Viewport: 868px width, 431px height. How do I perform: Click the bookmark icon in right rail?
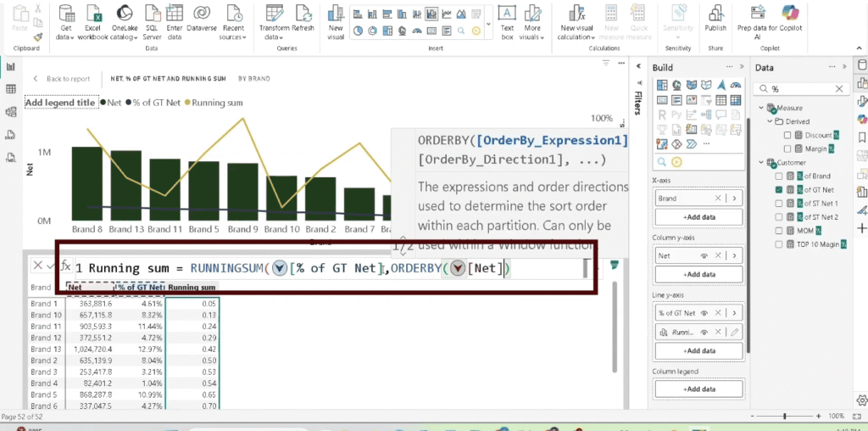(x=862, y=137)
